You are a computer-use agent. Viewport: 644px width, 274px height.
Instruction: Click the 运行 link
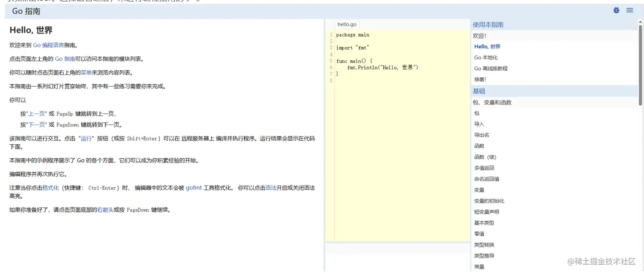point(86,138)
